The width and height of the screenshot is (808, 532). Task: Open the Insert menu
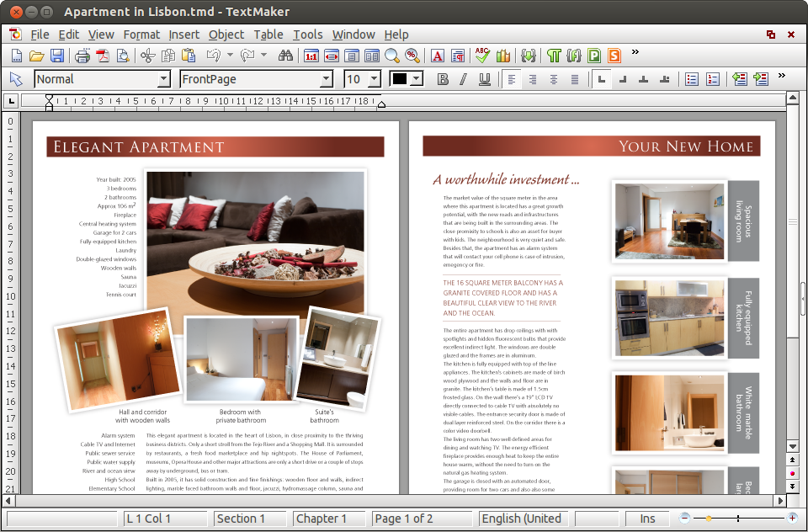pyautogui.click(x=184, y=35)
